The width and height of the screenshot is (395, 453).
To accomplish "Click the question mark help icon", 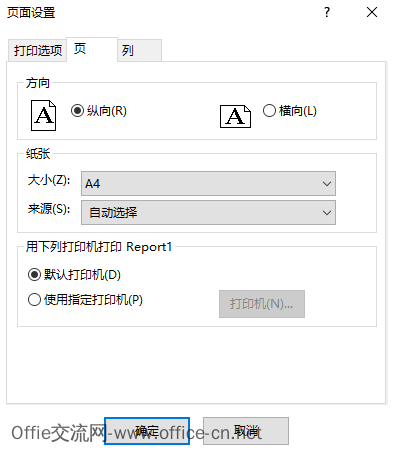I will click(327, 13).
